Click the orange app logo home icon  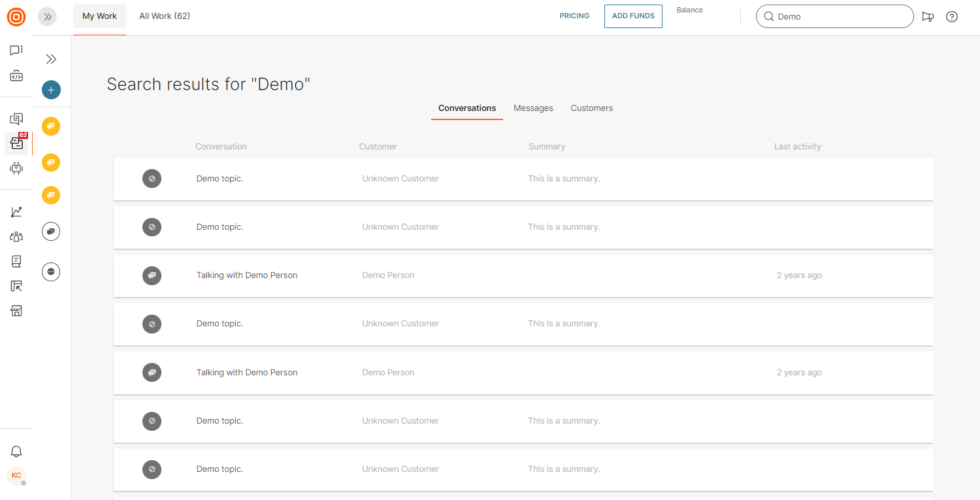tap(16, 17)
